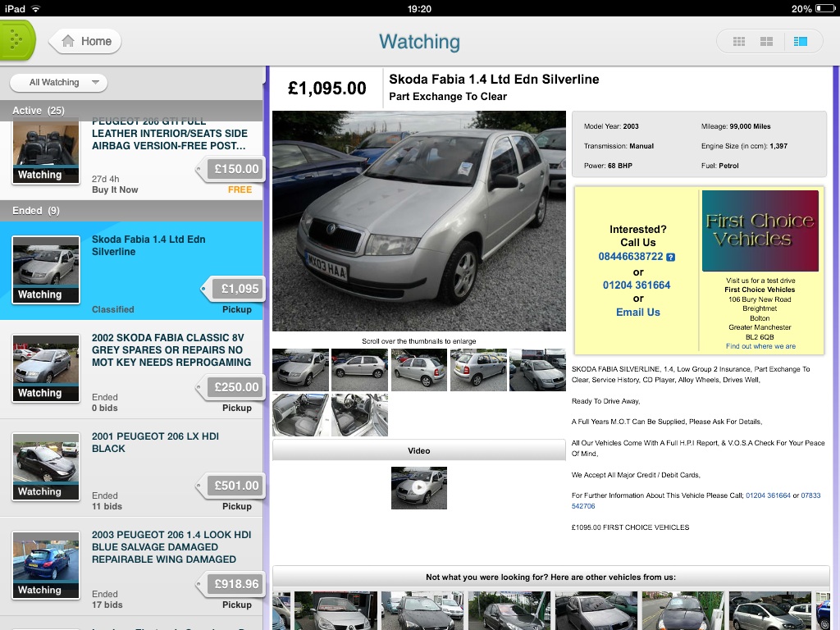Tap the Skoda Fabia listing title
The height and width of the screenshot is (630, 840).
(494, 80)
